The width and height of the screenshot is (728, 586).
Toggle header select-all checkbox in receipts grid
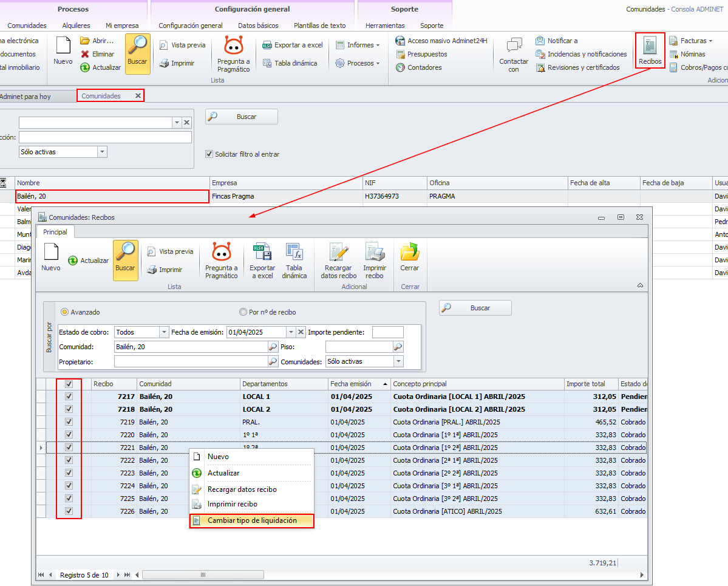pos(69,384)
